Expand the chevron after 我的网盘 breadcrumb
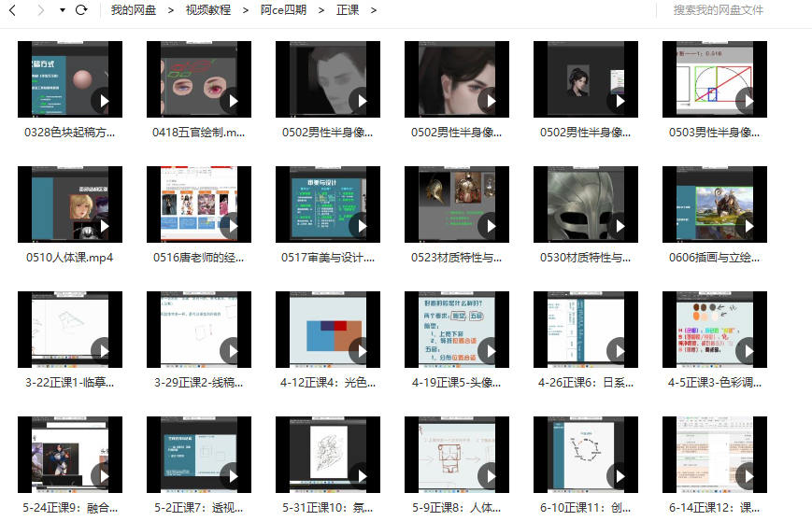The height and width of the screenshot is (521, 812). (x=171, y=10)
